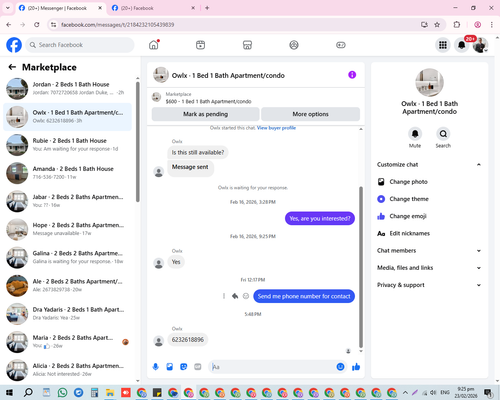Screen dimensions: 500x400
Task: Open Dra Yadaris 2 Beds 1 Bath chat
Action: pos(67,314)
